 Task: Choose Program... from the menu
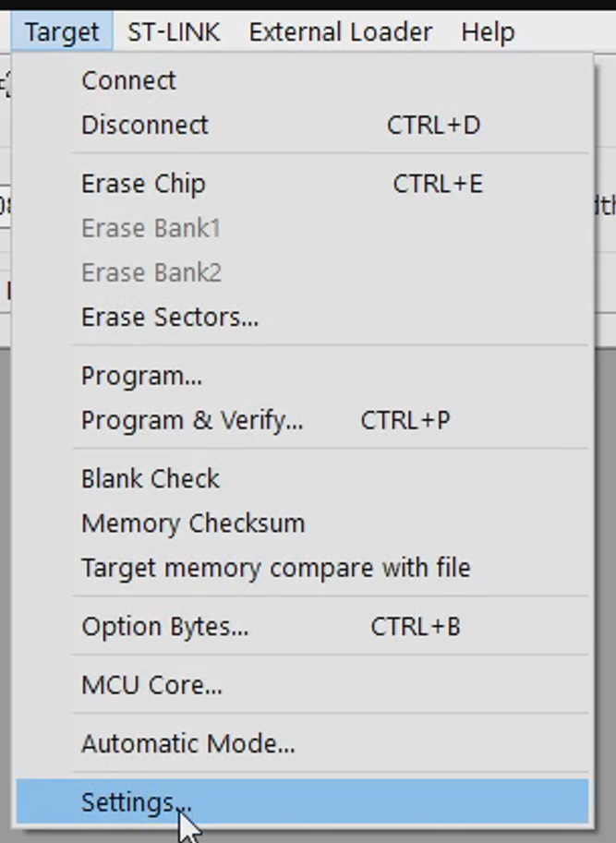click(141, 376)
